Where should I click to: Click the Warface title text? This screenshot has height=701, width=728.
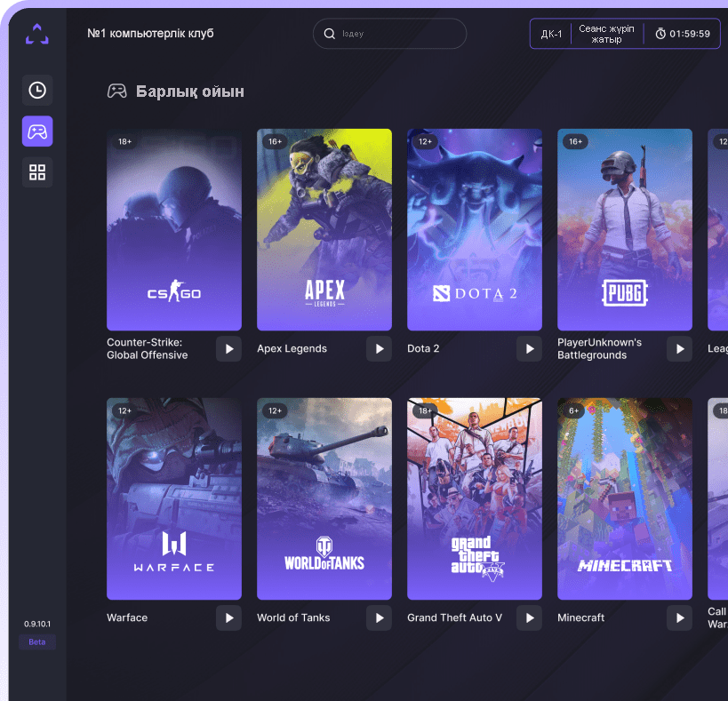127,618
